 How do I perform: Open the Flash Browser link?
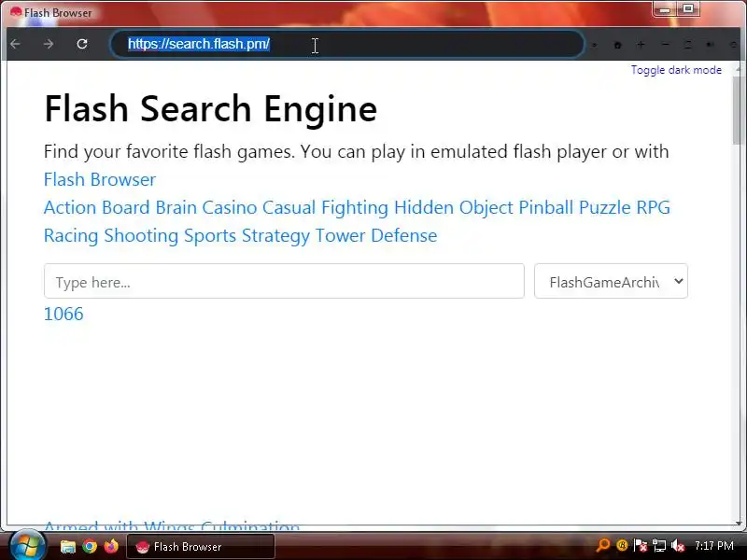point(100,179)
